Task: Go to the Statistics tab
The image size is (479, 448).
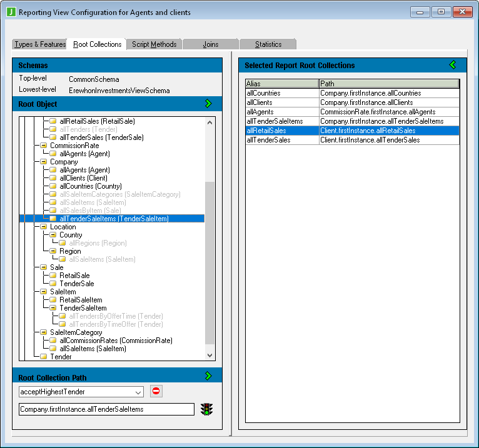Action: [x=268, y=44]
